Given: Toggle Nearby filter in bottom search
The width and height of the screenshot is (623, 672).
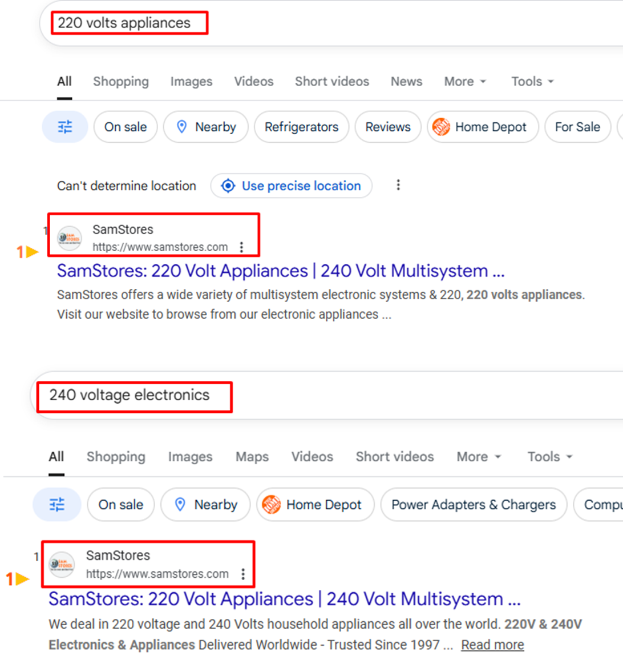Looking at the screenshot, I should [205, 505].
